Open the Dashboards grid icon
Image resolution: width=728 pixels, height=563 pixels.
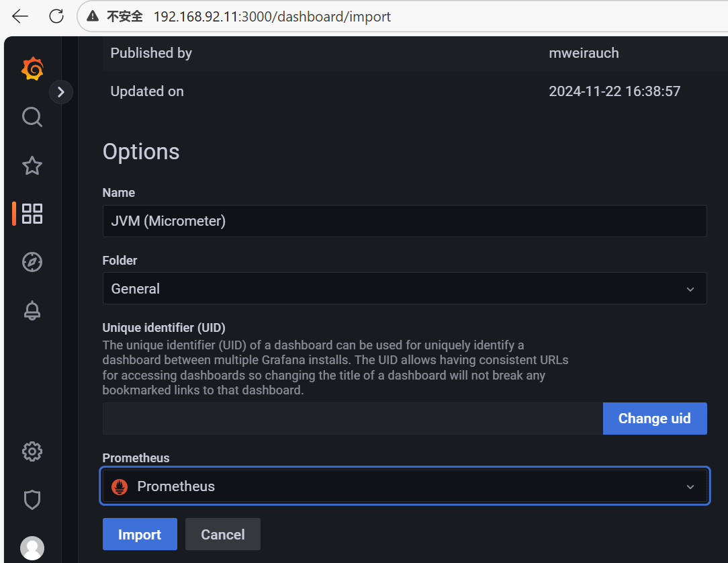[32, 214]
